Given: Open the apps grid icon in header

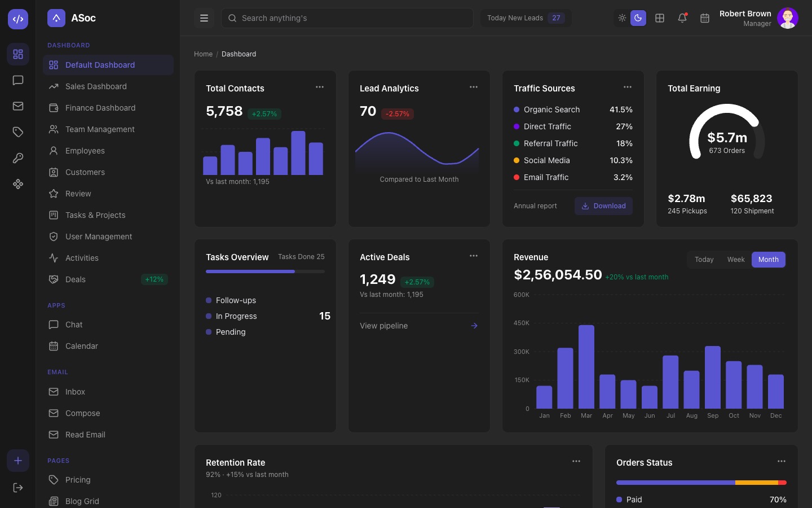Looking at the screenshot, I should point(660,18).
